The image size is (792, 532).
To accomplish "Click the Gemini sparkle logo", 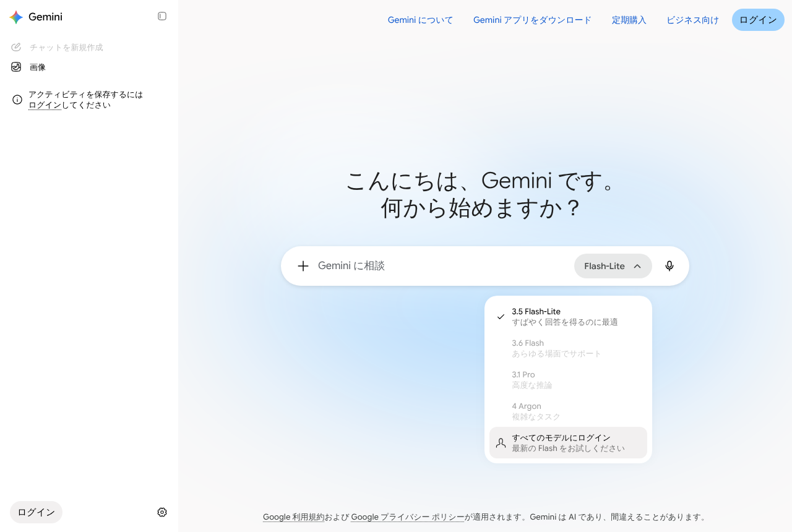I will pos(16,17).
